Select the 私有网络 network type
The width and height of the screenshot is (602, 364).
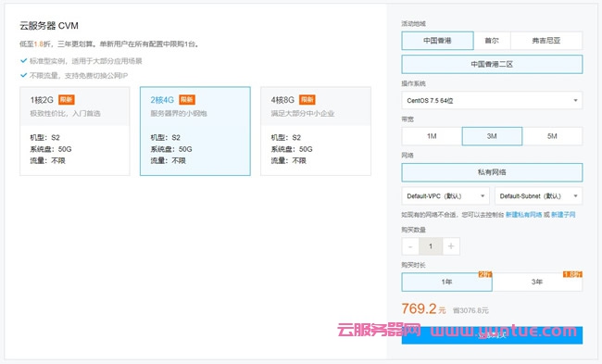(x=492, y=172)
